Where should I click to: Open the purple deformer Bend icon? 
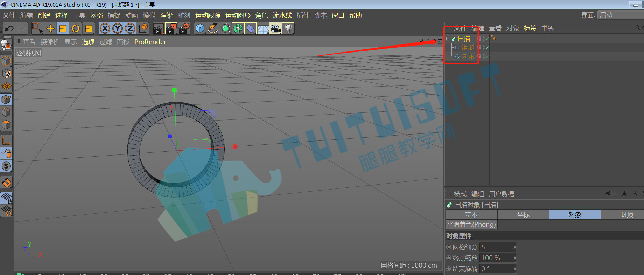250,29
